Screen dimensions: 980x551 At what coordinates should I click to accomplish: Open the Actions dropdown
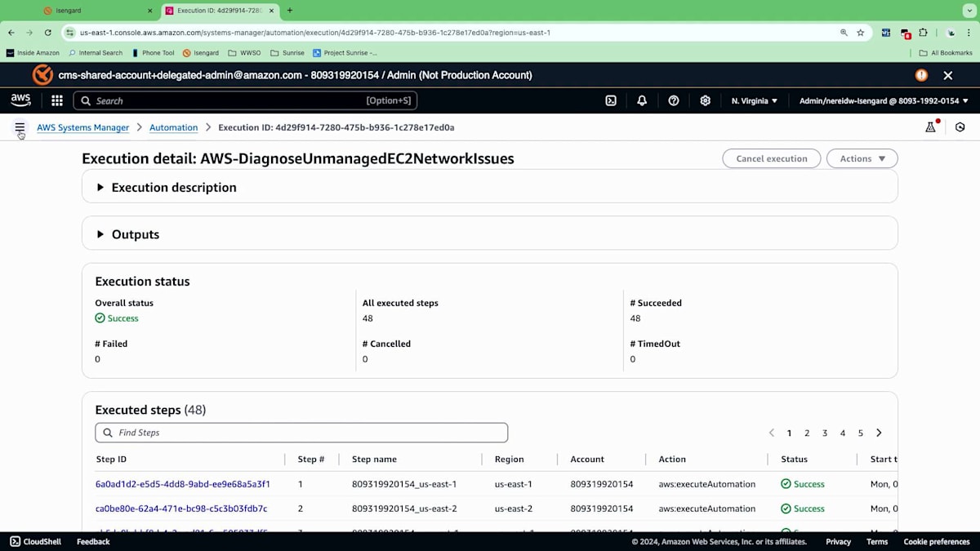[x=862, y=158]
